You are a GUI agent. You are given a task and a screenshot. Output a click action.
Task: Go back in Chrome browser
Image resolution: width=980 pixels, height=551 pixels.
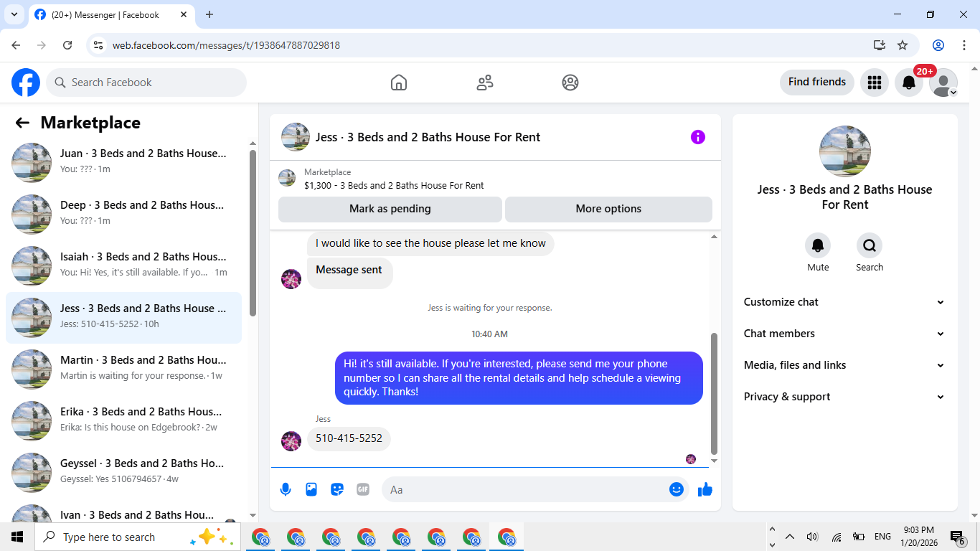[x=16, y=45]
